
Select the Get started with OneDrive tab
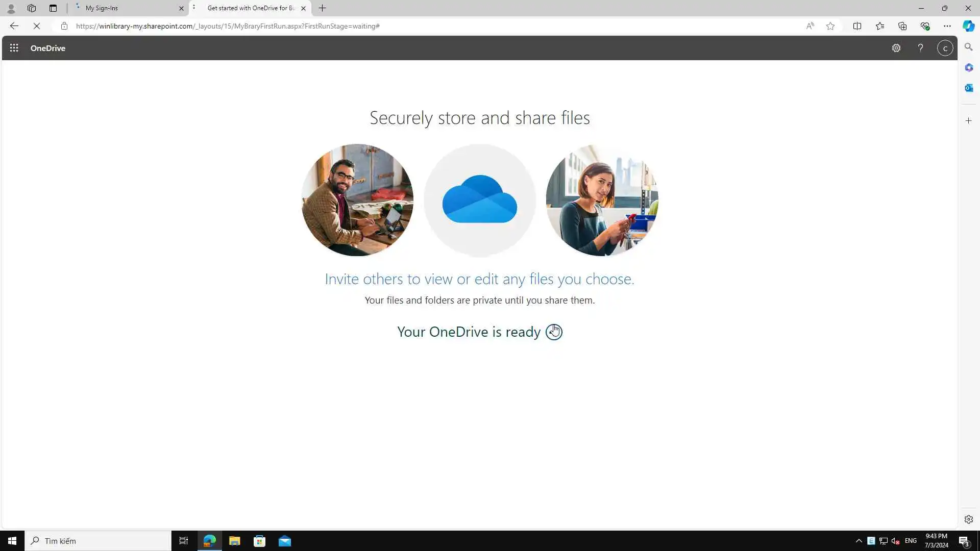[x=250, y=8]
